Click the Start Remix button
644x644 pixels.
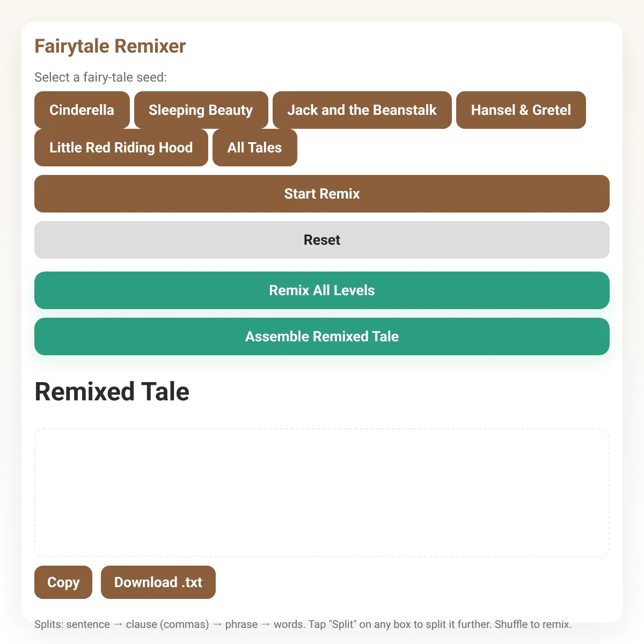[x=322, y=194]
